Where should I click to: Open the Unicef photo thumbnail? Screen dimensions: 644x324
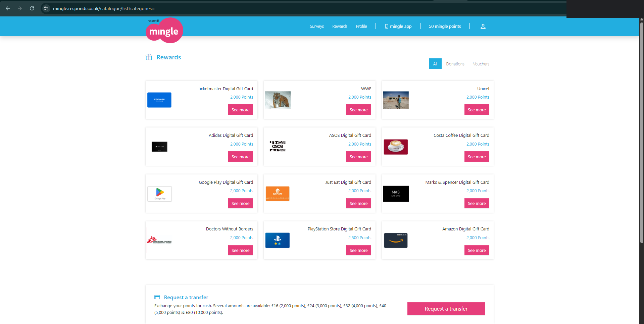(396, 100)
